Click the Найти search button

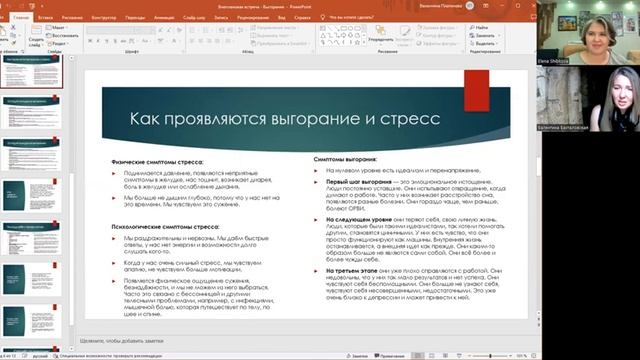(479, 27)
